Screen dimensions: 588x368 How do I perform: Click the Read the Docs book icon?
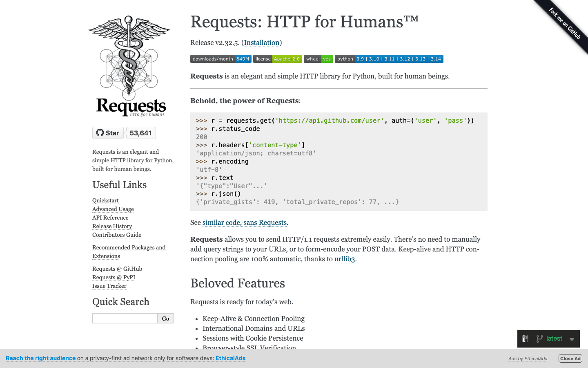[525, 339]
